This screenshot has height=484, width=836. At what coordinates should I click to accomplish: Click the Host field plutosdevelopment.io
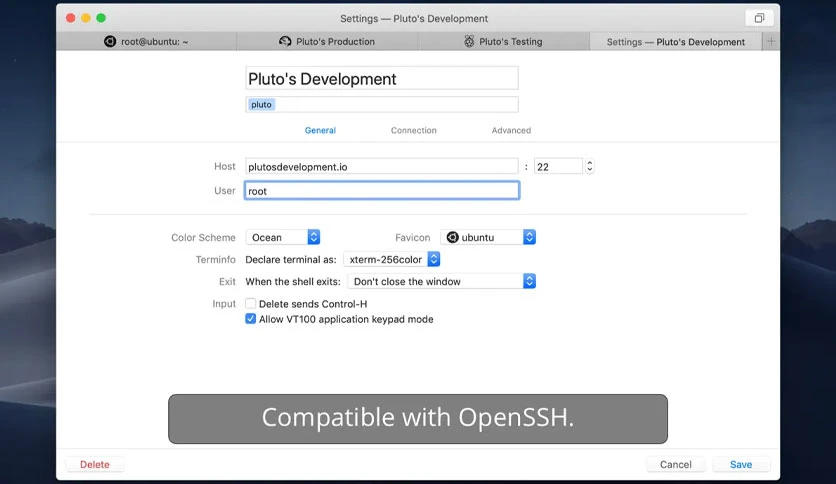[382, 166]
